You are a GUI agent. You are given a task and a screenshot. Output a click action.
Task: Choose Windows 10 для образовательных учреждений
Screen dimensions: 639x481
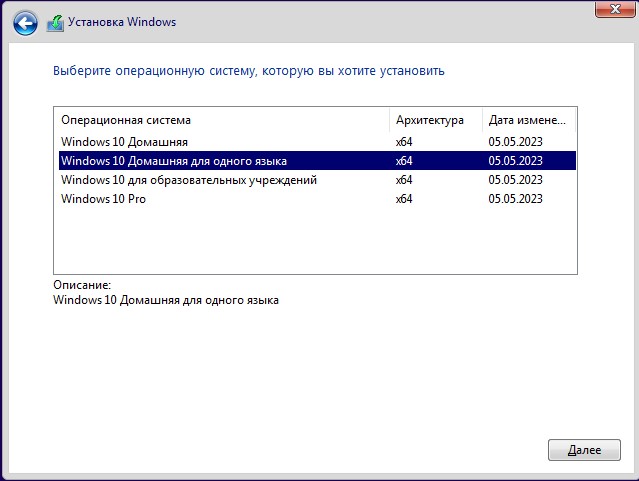[188, 180]
